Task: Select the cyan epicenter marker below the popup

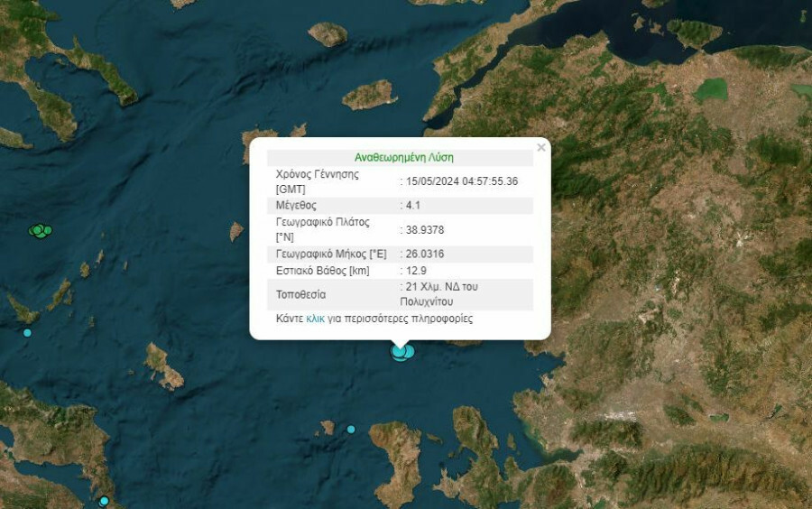Action: (401, 351)
